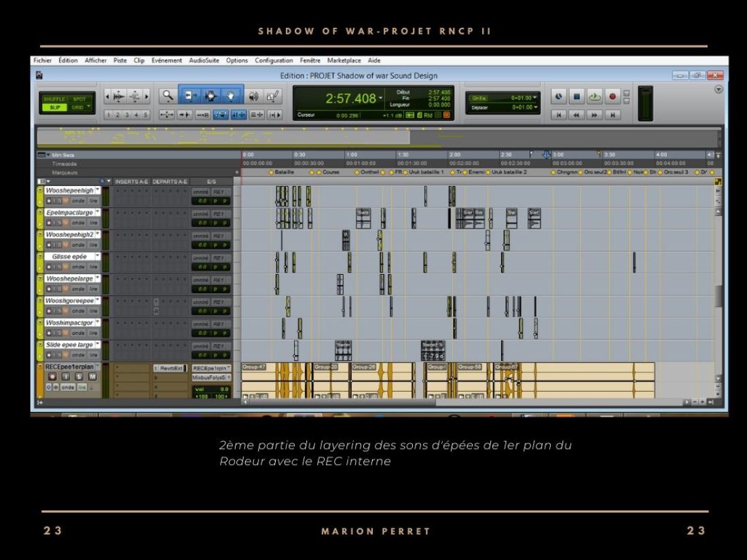Pick the Pencil tool in toolbar
Viewport: 747px width, 560px height.
tap(273, 96)
